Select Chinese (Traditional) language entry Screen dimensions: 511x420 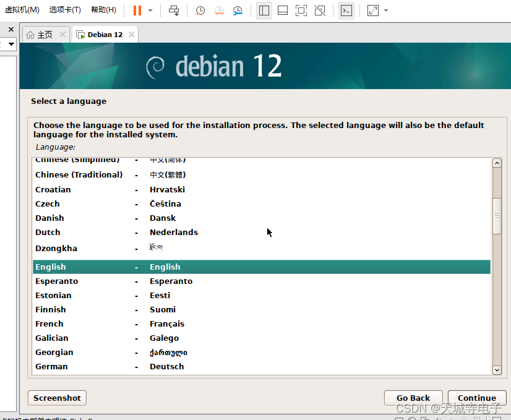(79, 174)
